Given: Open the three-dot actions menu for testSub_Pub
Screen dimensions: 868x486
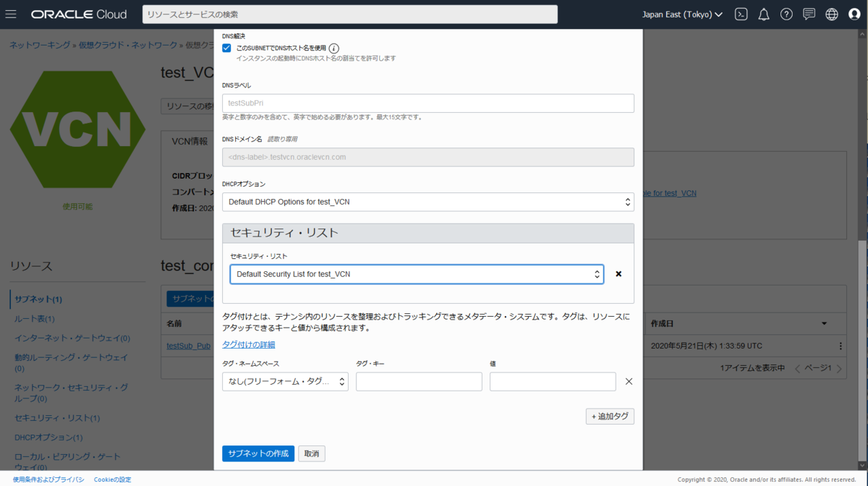Looking at the screenshot, I should coord(841,346).
